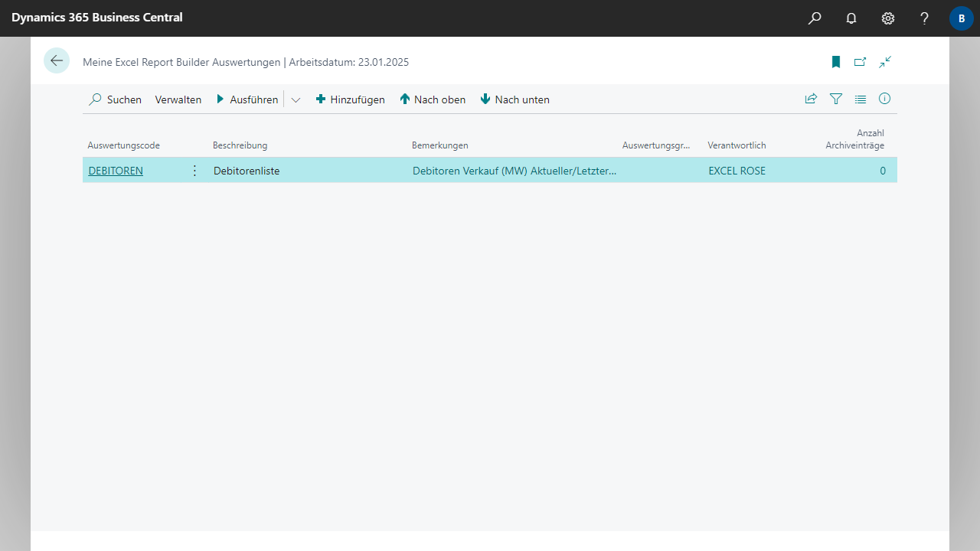This screenshot has width=980, height=551.
Task: Open the help question mark
Action: click(925, 18)
